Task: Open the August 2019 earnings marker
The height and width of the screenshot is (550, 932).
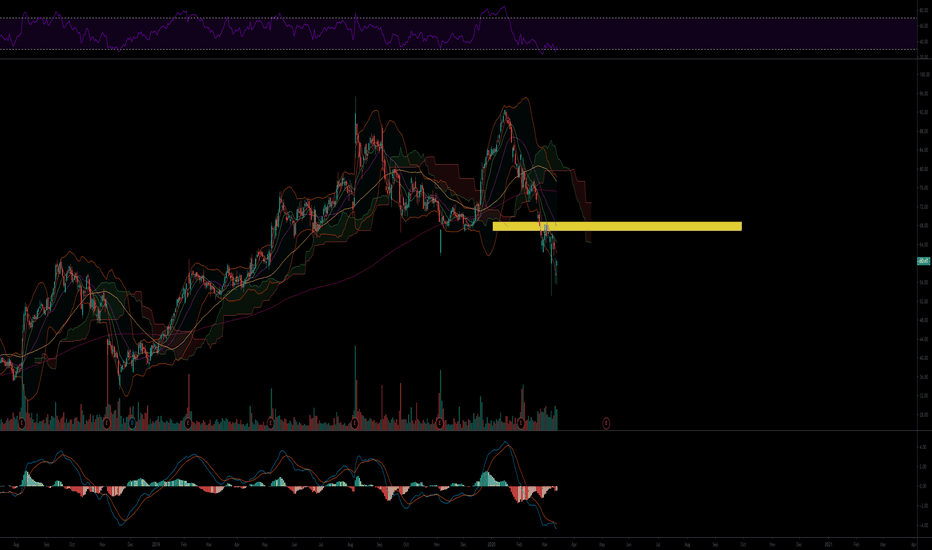Action: [355, 423]
